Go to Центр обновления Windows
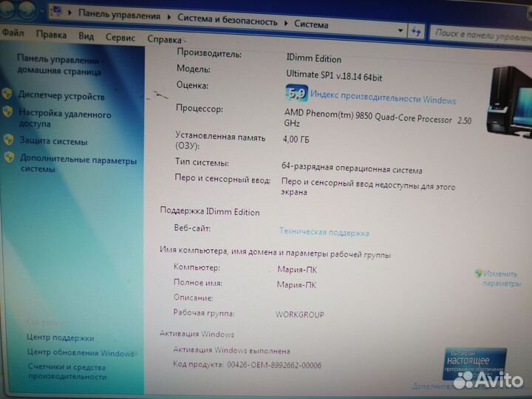 click(80, 353)
